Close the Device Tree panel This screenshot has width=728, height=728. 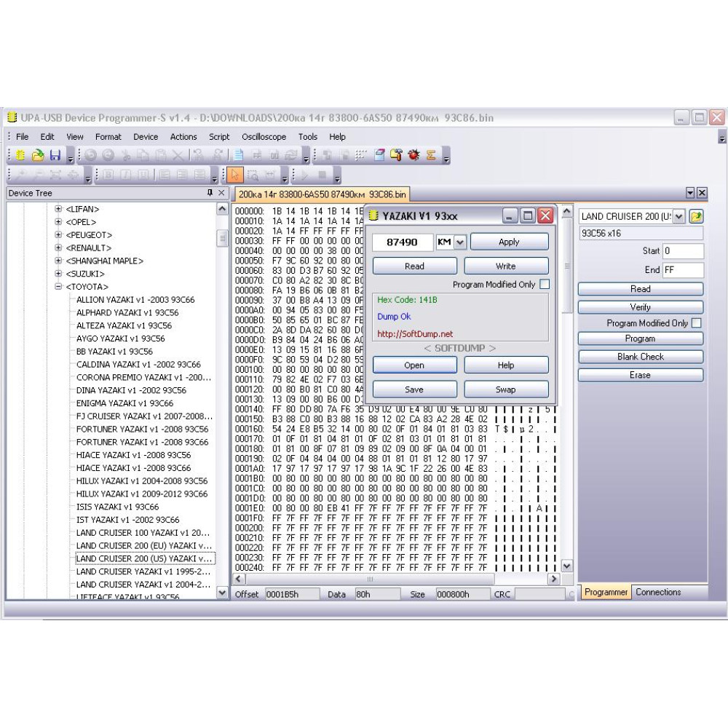[x=221, y=193]
